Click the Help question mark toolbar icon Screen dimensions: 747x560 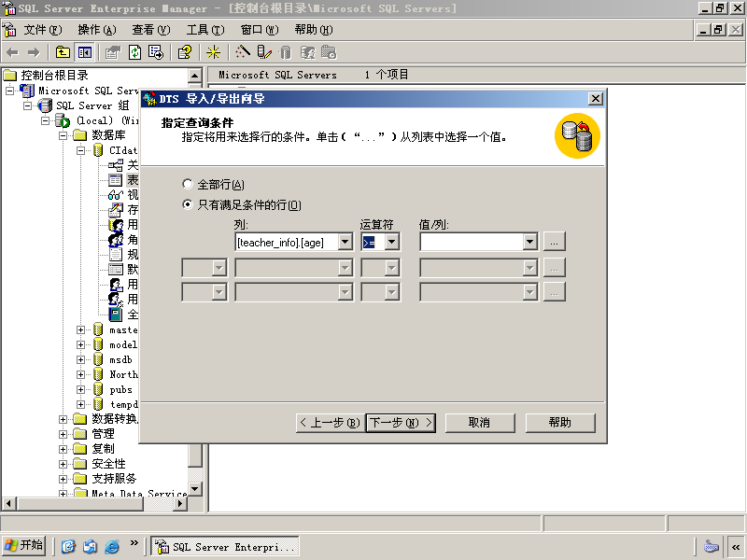[x=185, y=52]
